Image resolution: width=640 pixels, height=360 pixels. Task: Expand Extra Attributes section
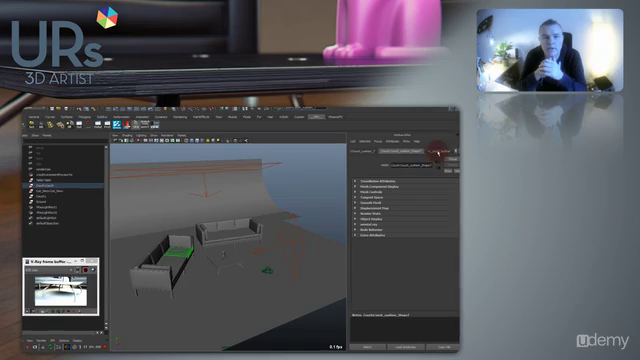(x=355, y=235)
